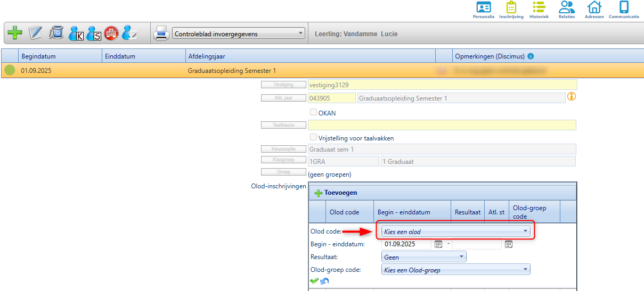The image size is (644, 291).
Task: Expand the Kies een olod dropdown
Action: pos(456,231)
